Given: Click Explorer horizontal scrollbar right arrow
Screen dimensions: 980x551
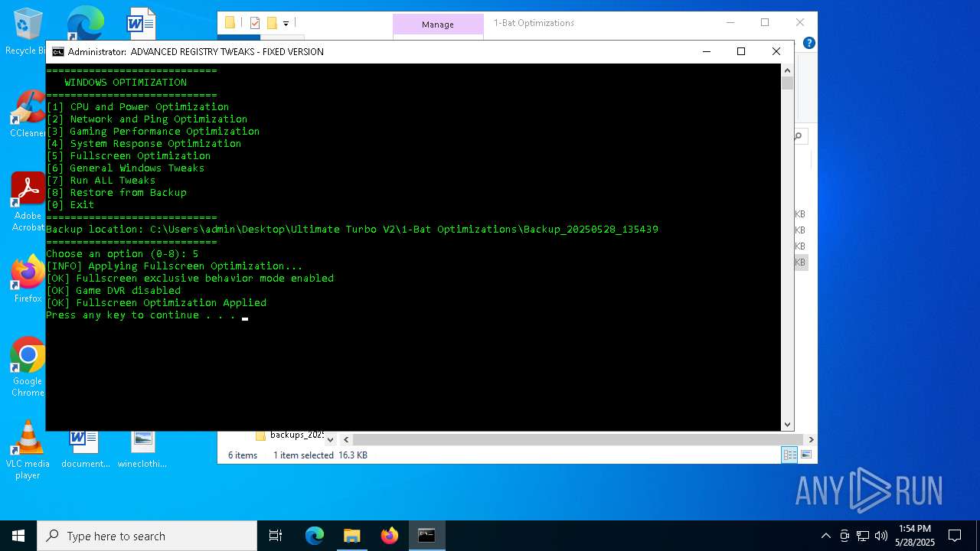Looking at the screenshot, I should [811, 439].
